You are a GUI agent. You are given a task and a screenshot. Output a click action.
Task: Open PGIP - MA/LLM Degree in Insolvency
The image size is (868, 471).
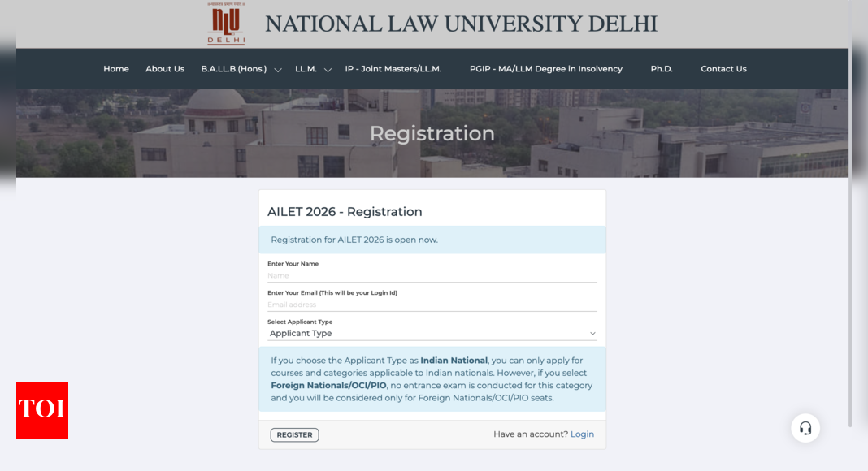(546, 69)
